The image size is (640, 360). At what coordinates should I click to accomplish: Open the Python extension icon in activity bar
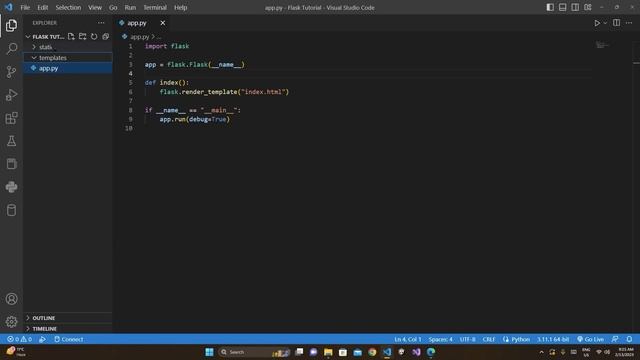click(x=11, y=187)
